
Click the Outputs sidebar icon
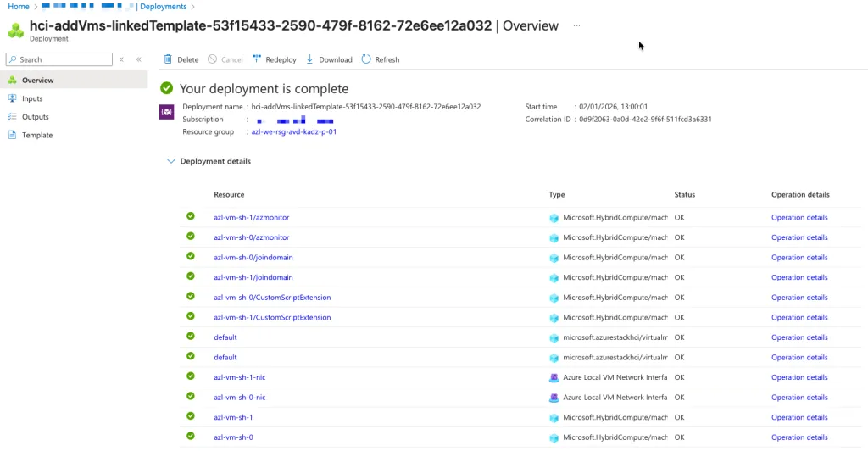12,117
